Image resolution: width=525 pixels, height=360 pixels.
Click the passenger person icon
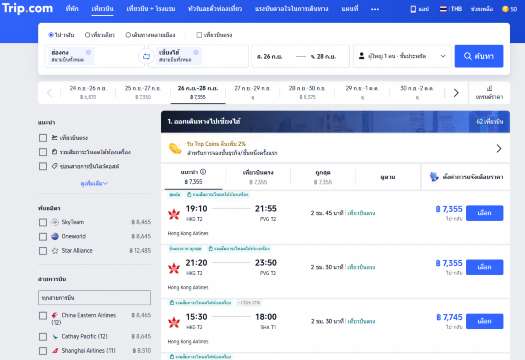tap(362, 56)
